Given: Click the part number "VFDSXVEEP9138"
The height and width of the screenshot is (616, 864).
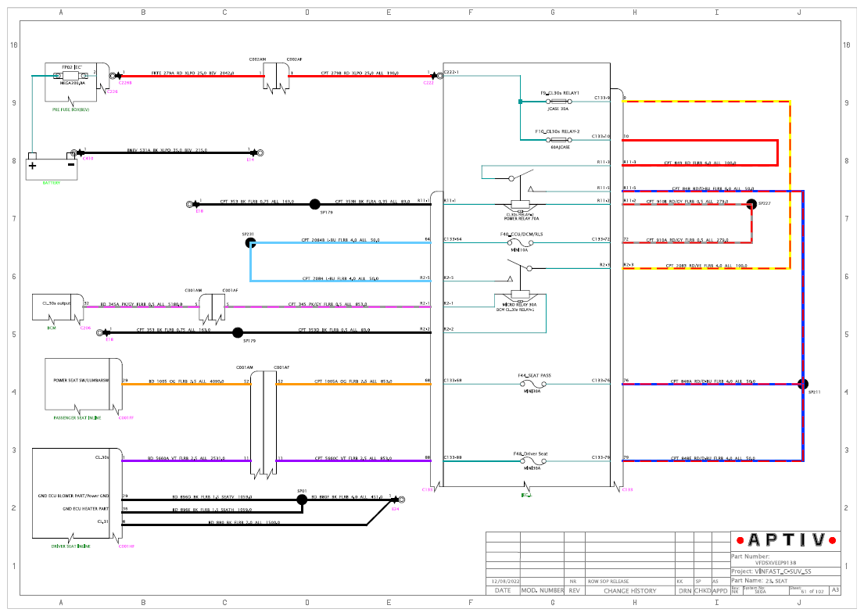Looking at the screenshot, I should pyautogui.click(x=776, y=563).
